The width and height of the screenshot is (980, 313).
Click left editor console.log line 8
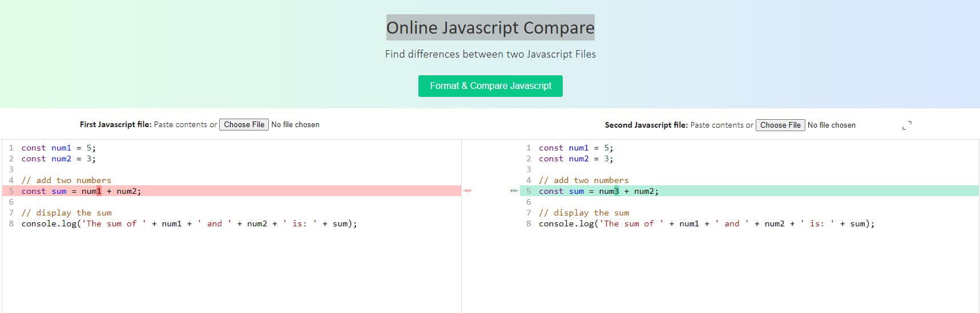pyautogui.click(x=189, y=223)
